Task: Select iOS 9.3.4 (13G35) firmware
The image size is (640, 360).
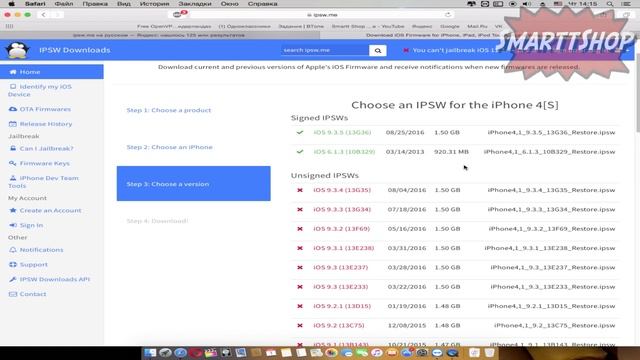Action: click(342, 190)
